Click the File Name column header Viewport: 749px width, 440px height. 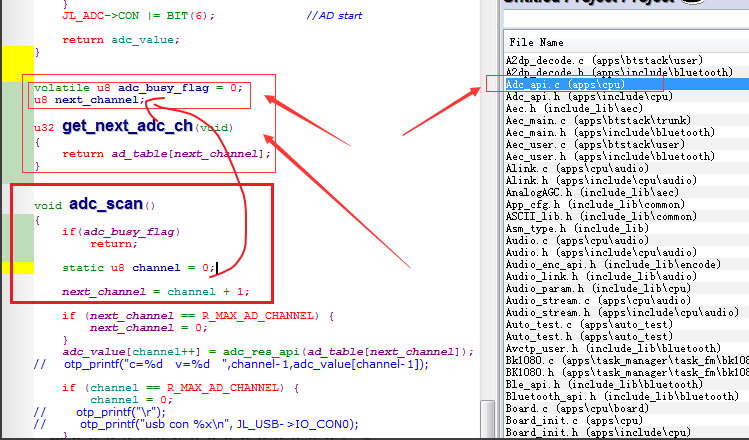coord(536,43)
